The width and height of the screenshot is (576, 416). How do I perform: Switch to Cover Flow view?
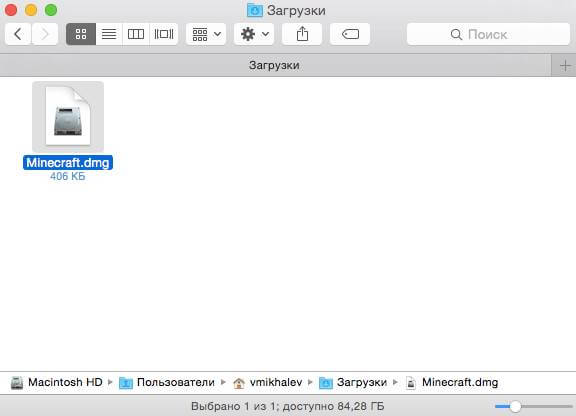click(164, 34)
